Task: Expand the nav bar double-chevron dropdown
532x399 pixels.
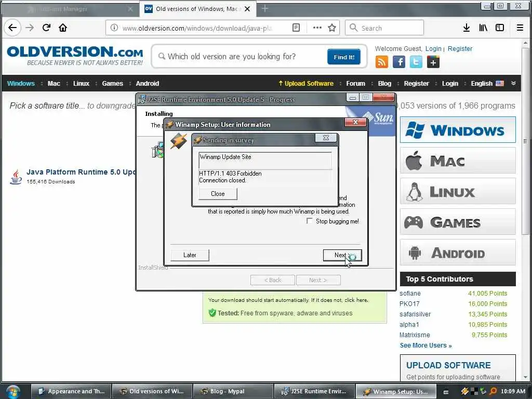Action: point(514,84)
